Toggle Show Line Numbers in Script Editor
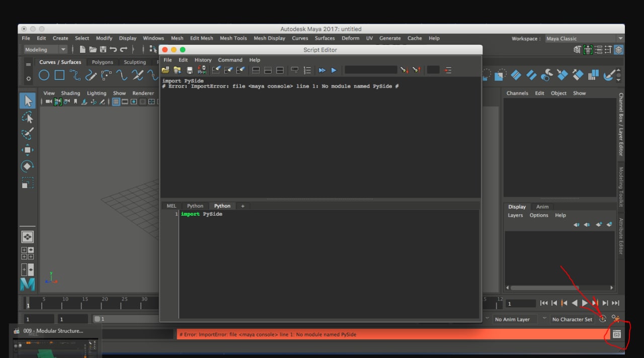This screenshot has width=644, height=358. click(307, 70)
